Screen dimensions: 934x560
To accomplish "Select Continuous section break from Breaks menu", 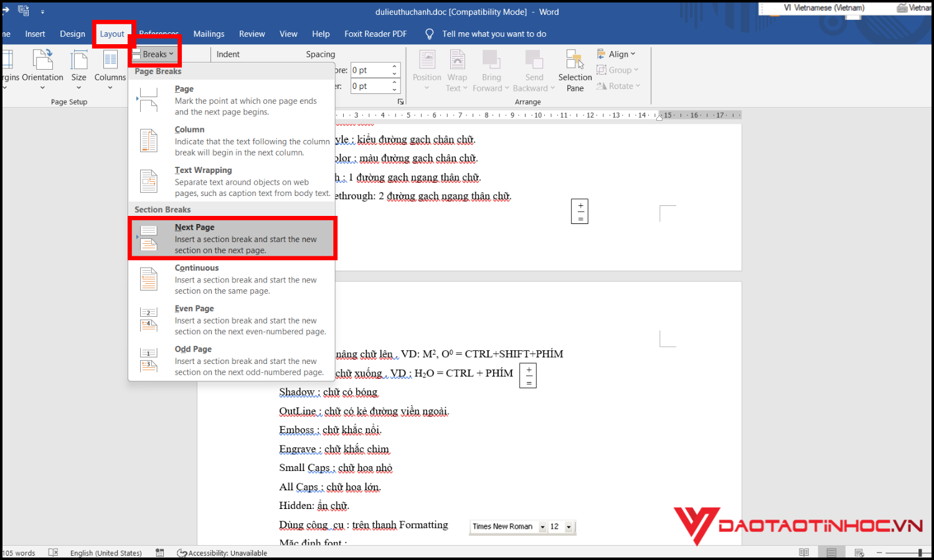I will (x=230, y=279).
